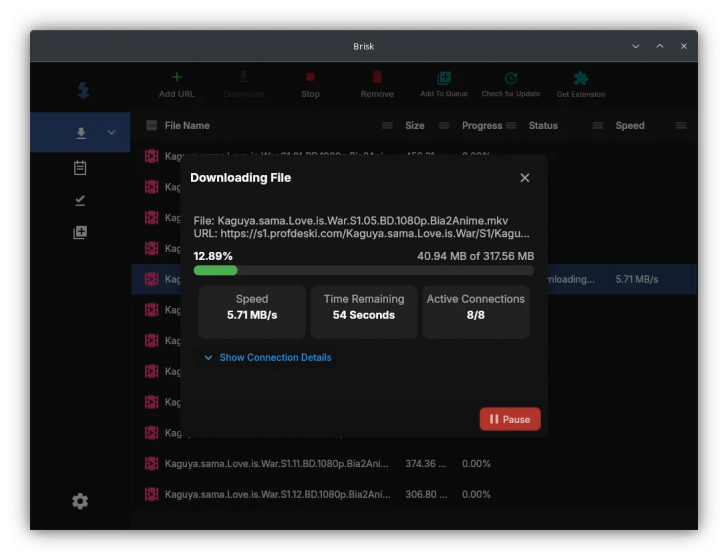Sort by the Progress column header

[x=482, y=126]
